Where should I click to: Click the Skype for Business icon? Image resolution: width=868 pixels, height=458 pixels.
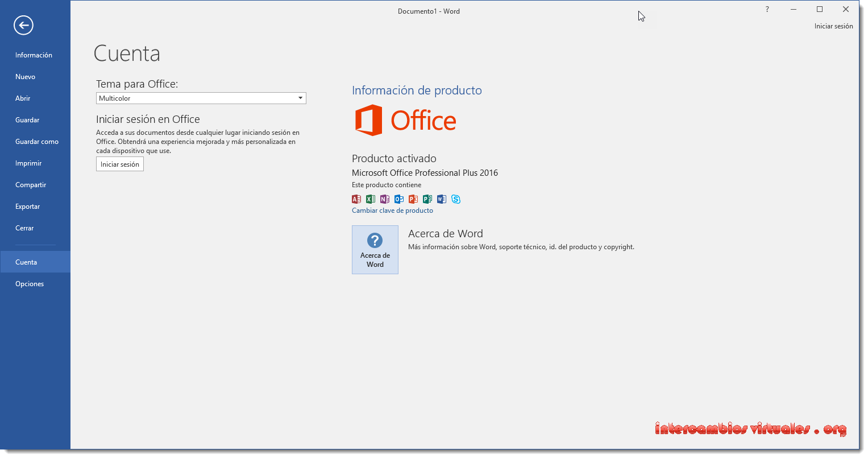point(456,199)
